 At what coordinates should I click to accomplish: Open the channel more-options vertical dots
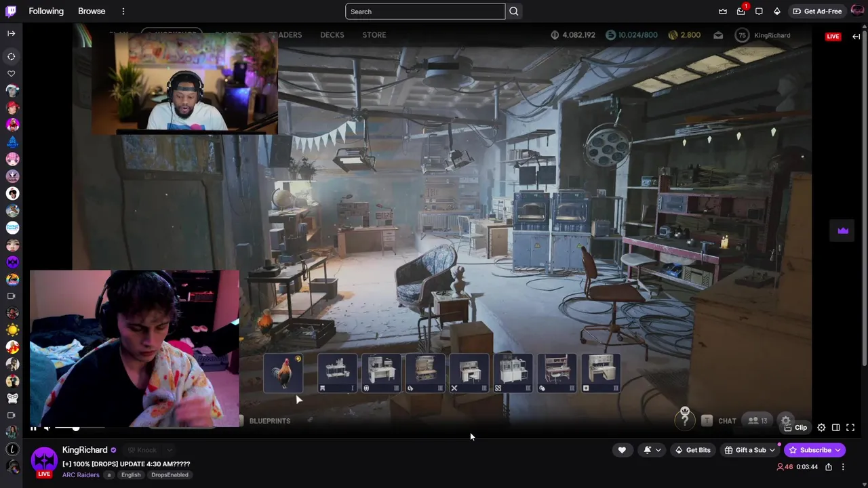pyautogui.click(x=843, y=467)
